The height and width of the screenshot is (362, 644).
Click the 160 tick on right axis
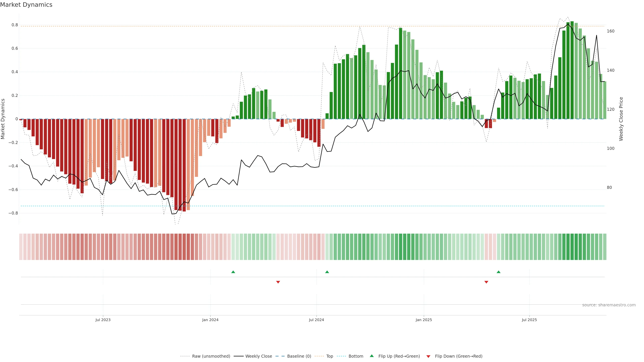610,31
